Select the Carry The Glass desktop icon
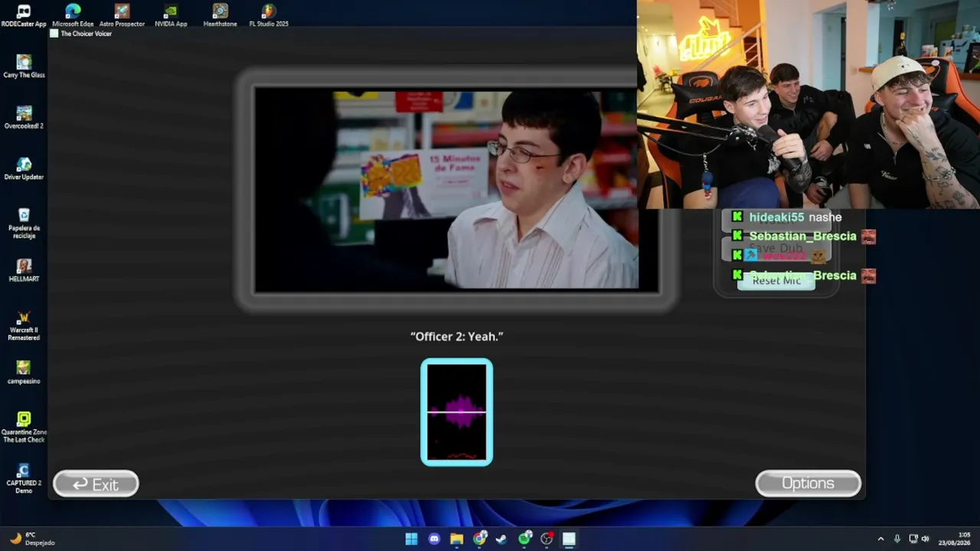Screen dimensions: 980x551 tap(24, 67)
